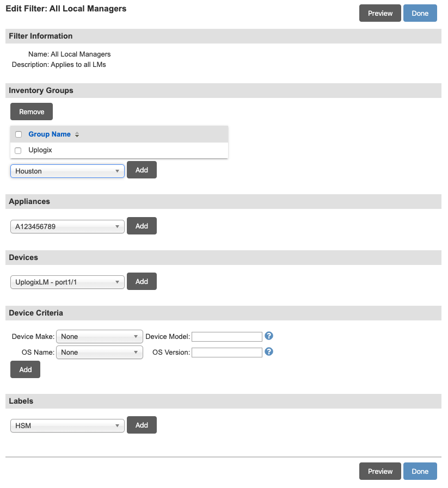Click the top Done button
This screenshot has width=448, height=488.
[x=420, y=13]
